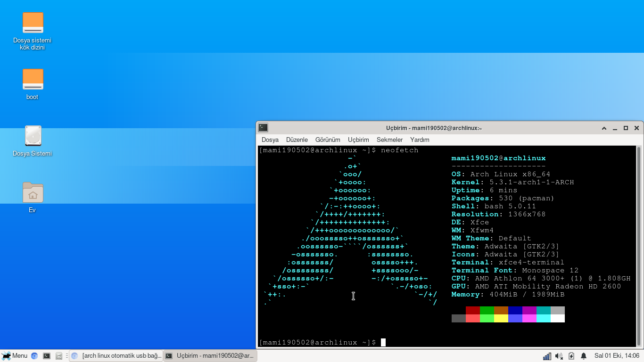Open the Sekmeler menu
Image resolution: width=644 pixels, height=362 pixels.
tap(390, 140)
